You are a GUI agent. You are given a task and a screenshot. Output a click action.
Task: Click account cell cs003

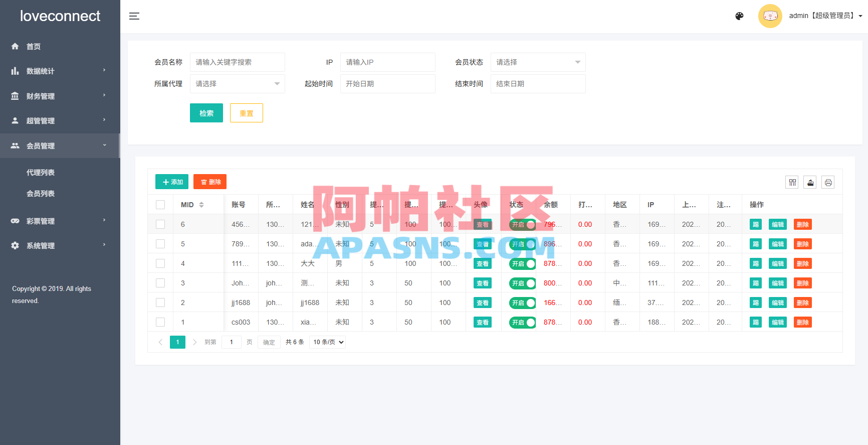point(241,322)
